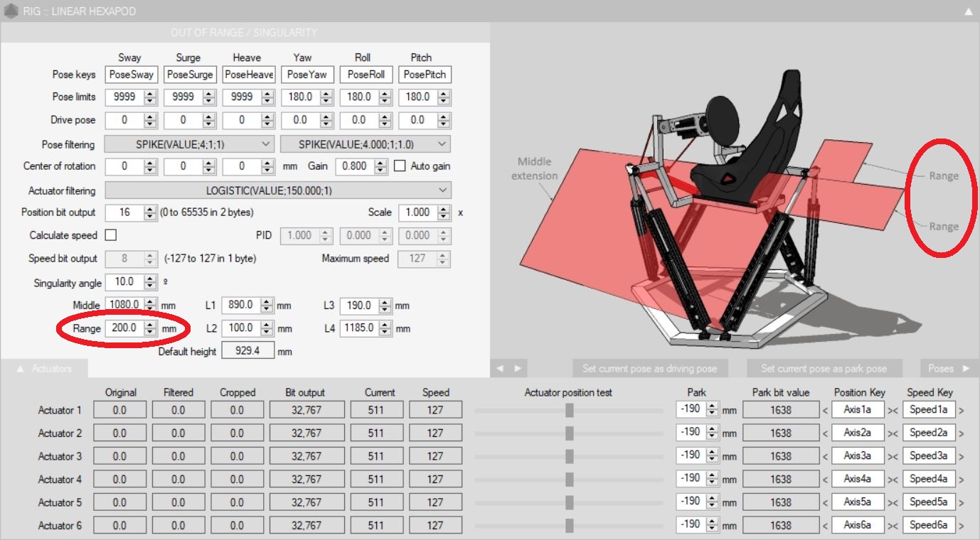Collapse the rig panel with top-right triangle

click(968, 11)
